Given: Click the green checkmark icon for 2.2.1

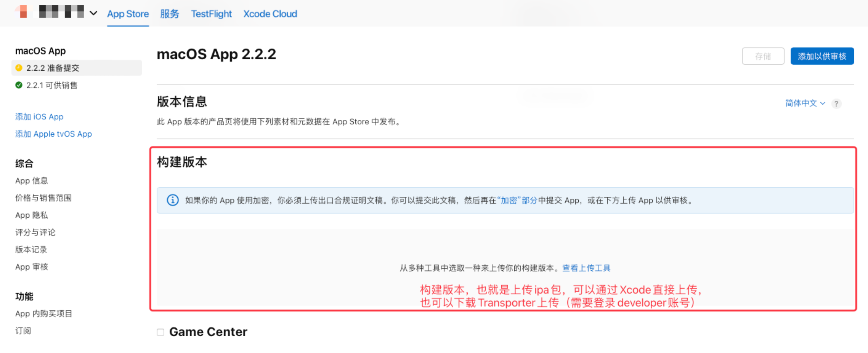Looking at the screenshot, I should (19, 85).
